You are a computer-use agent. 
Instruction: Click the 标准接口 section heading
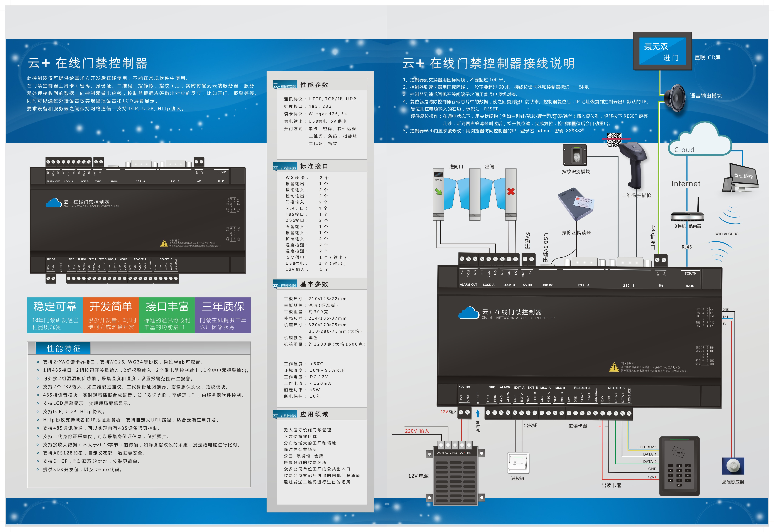point(314,166)
